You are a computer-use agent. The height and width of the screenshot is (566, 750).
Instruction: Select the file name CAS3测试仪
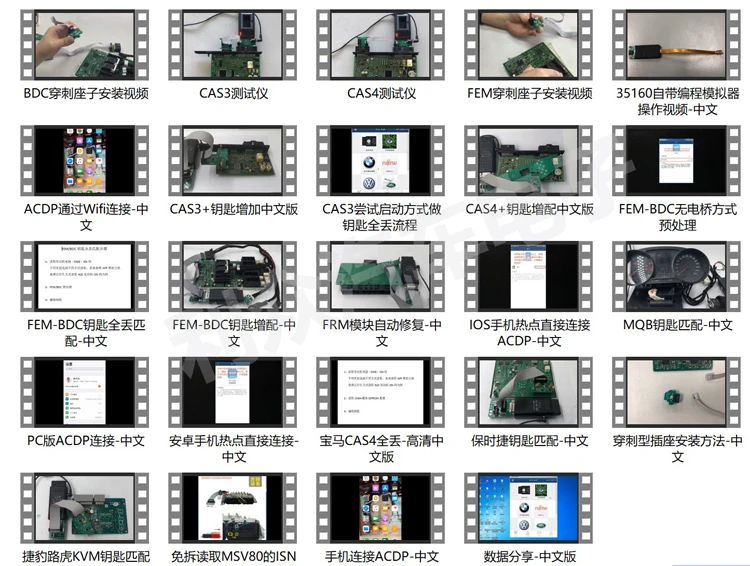233,93
